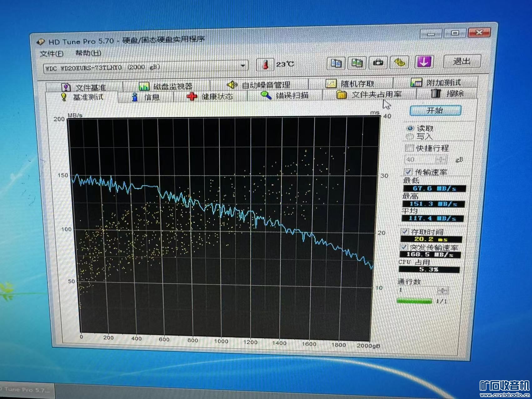
Task: Click the 通行数 stepper arrows
Action: (443, 290)
